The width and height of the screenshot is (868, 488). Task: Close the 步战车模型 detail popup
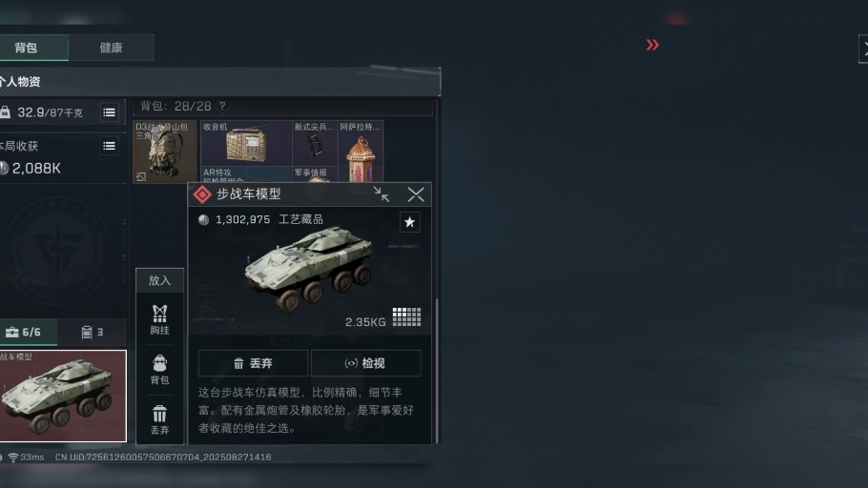(416, 194)
